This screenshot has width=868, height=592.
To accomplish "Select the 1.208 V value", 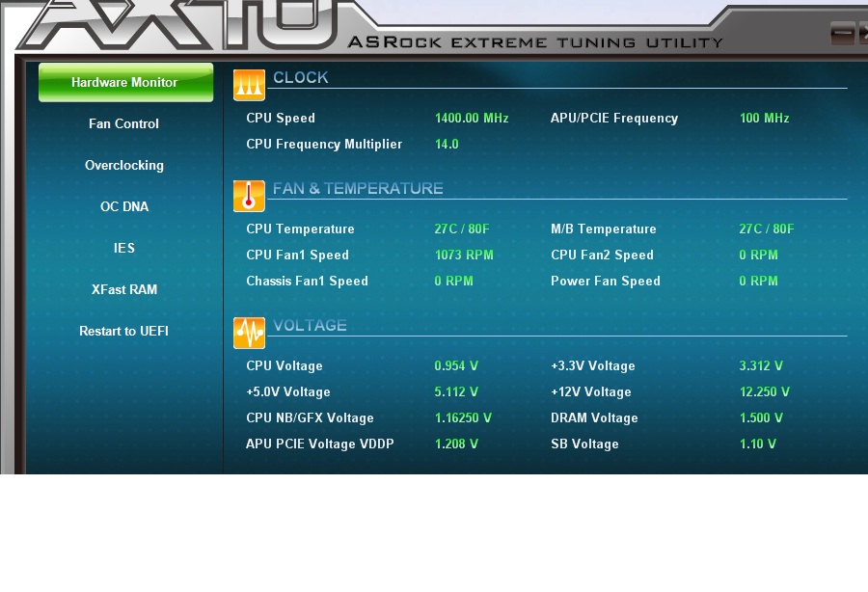I will click(x=456, y=444).
